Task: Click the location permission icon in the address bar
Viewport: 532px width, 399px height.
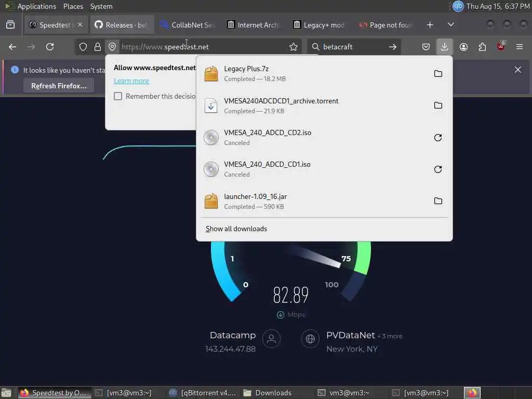Action: (x=112, y=47)
